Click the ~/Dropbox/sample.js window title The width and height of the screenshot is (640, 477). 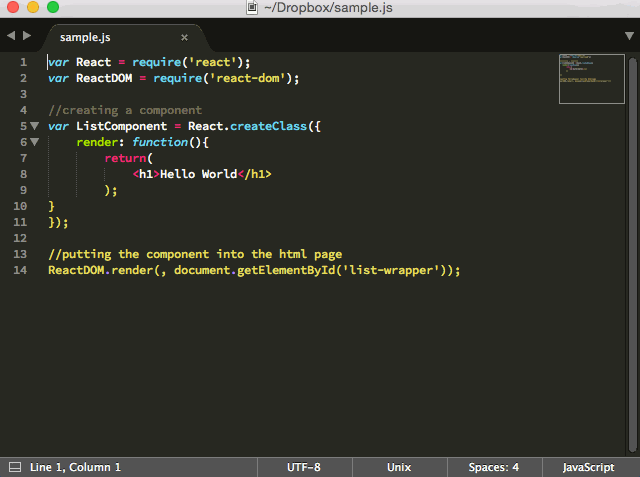click(x=329, y=8)
